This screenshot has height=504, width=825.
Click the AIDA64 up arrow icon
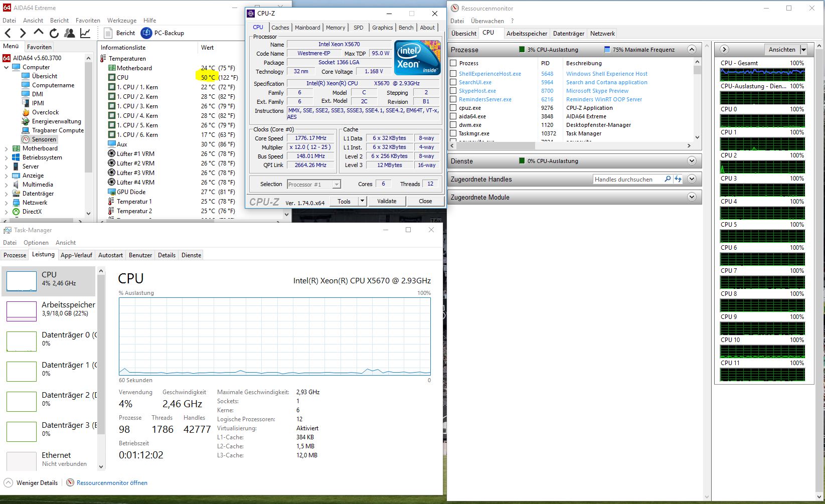(39, 33)
